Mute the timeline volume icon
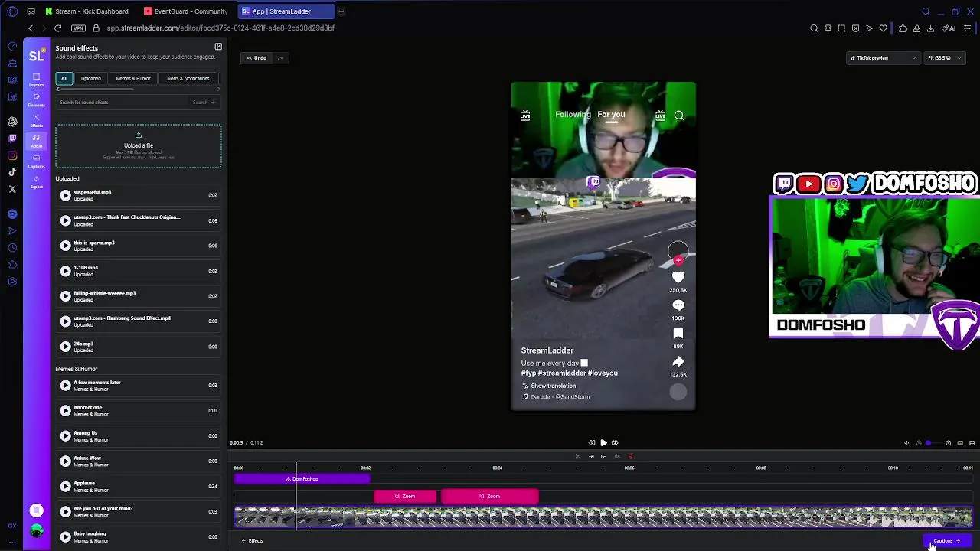 (x=906, y=442)
